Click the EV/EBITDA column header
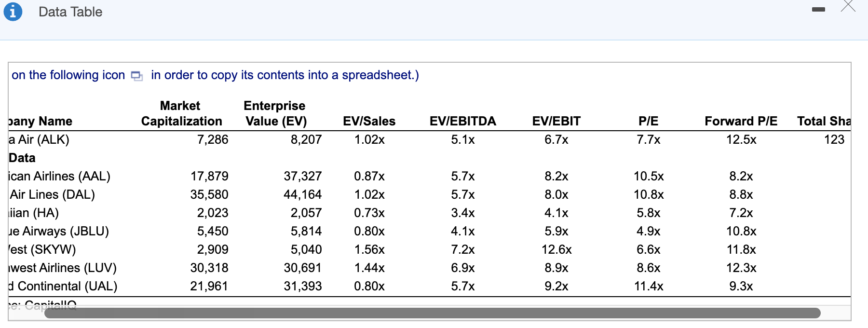Screen dimensions: 868x328 pos(462,121)
